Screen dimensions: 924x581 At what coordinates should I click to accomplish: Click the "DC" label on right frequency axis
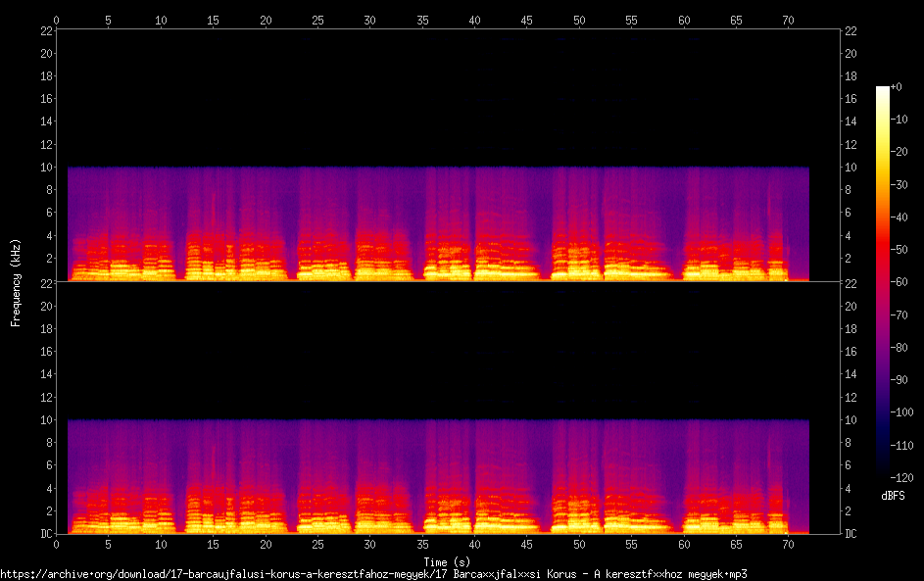pos(851,534)
